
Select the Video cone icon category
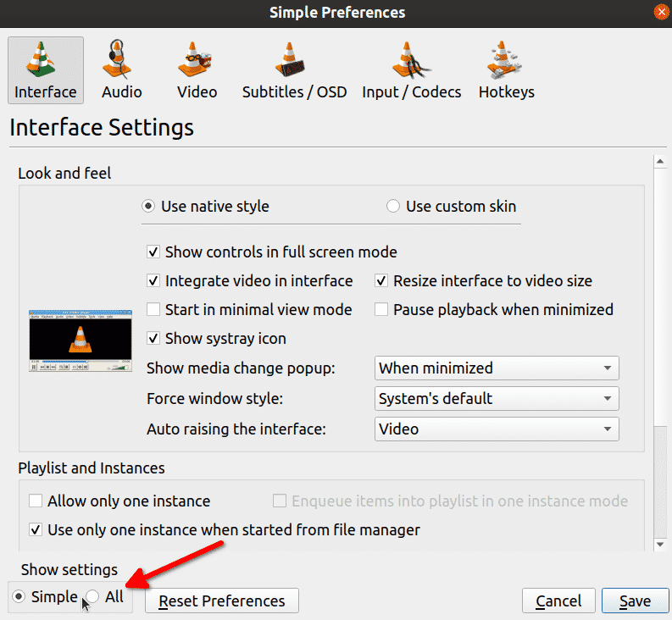click(x=197, y=70)
